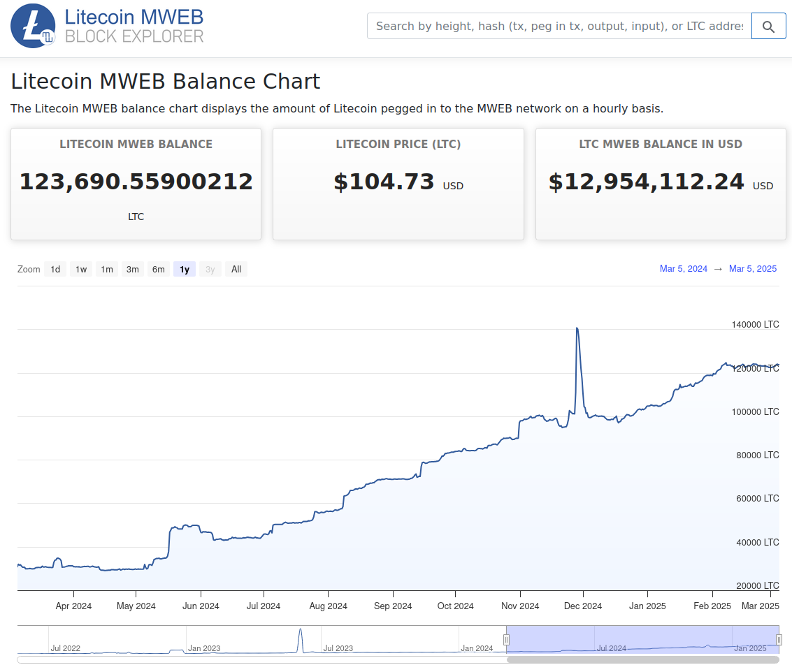Click the 100000 LTC y-axis label

[755, 411]
